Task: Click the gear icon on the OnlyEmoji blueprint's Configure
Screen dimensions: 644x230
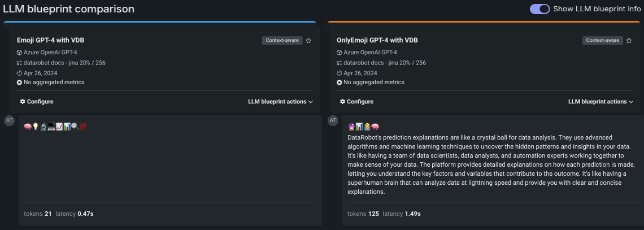Action: pos(342,102)
